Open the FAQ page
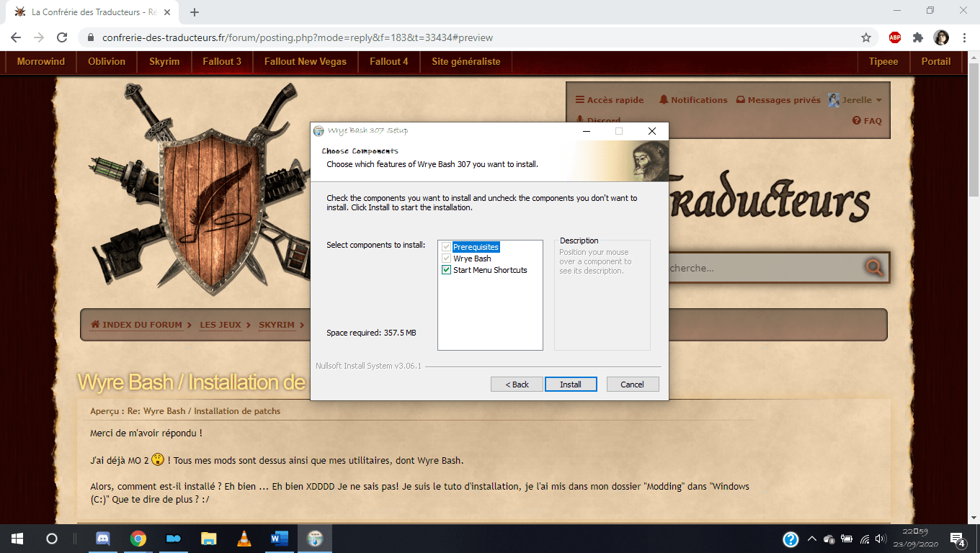Image resolution: width=980 pixels, height=553 pixels. (x=868, y=121)
